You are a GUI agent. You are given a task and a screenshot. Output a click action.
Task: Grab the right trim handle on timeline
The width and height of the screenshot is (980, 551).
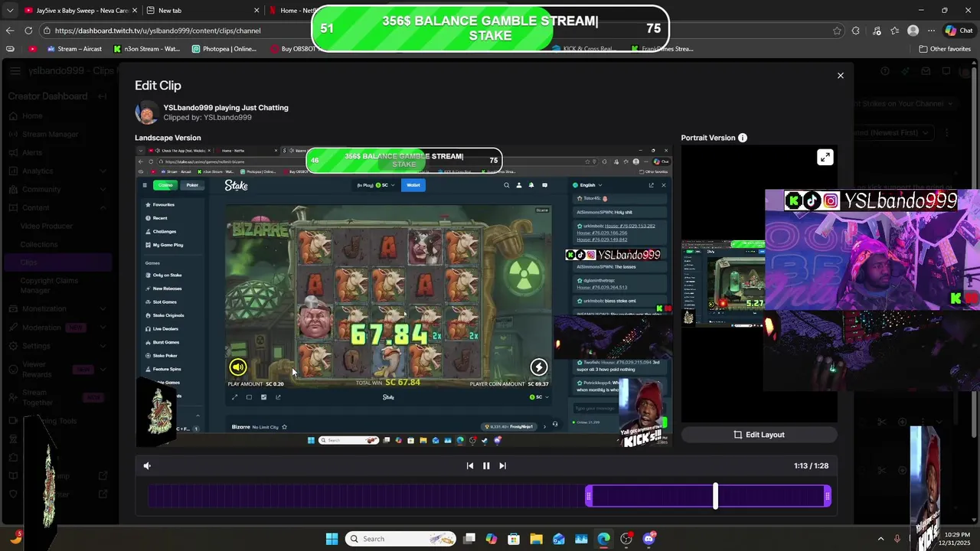828,497
